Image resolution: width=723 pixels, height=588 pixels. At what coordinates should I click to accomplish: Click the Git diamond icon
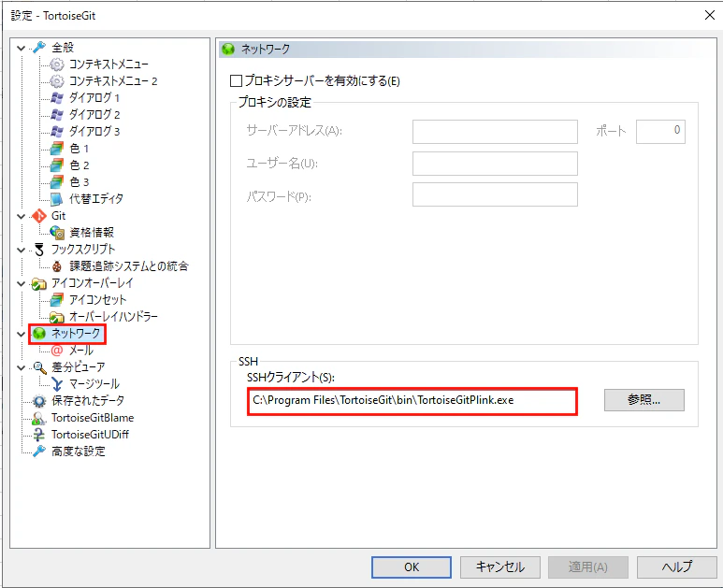[39, 216]
